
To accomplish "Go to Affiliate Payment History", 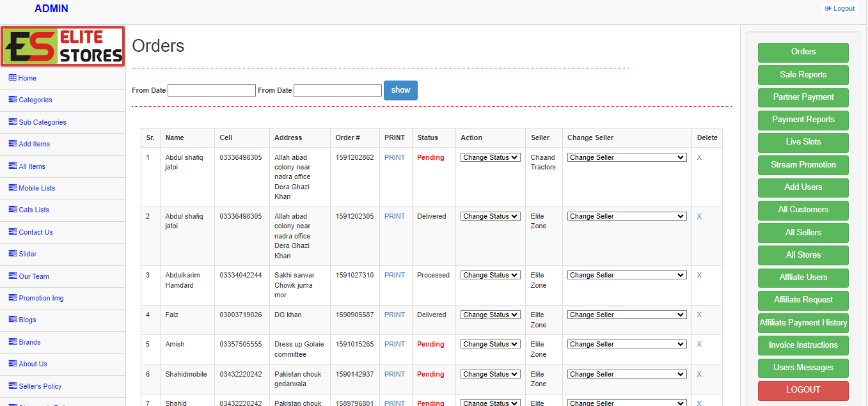I will [x=803, y=323].
